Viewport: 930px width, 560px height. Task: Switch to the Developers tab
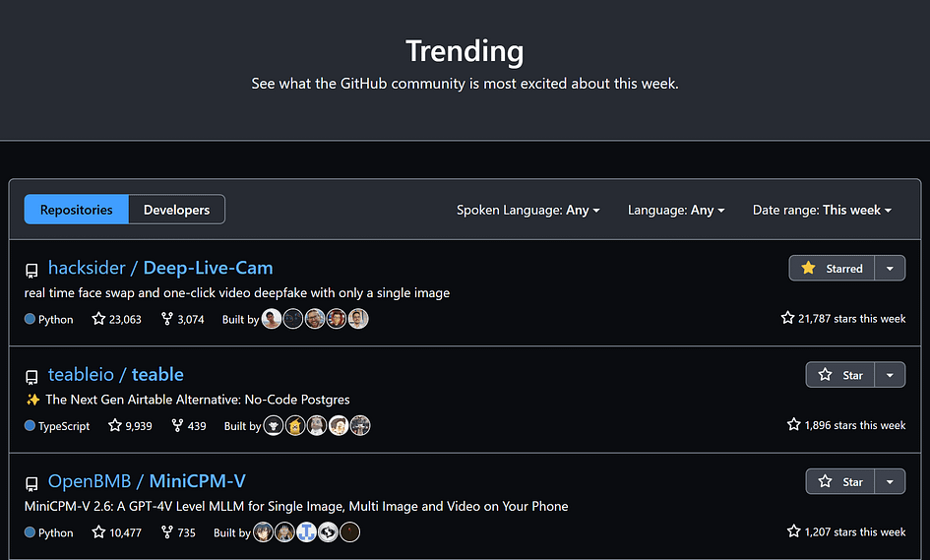pos(177,210)
